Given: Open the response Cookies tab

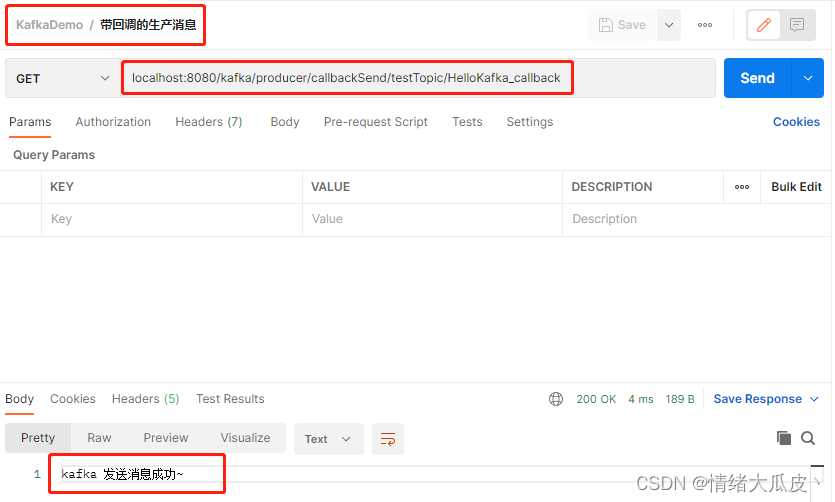Looking at the screenshot, I should pyautogui.click(x=73, y=399).
